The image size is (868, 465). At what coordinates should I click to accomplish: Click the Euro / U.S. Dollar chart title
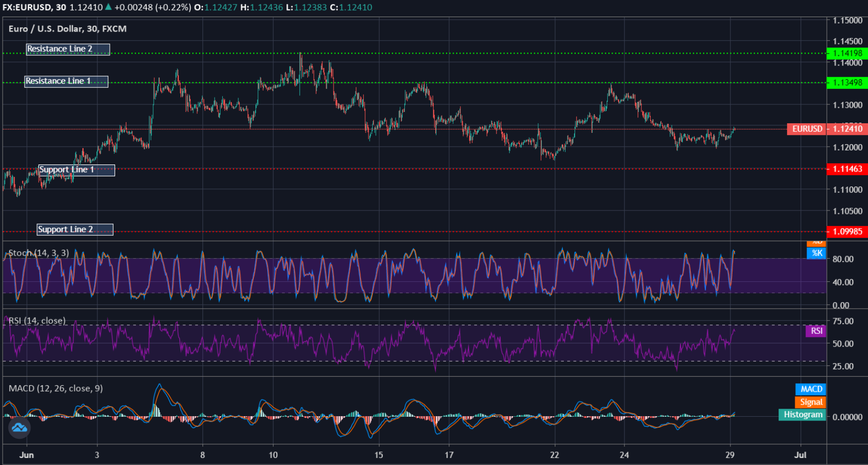tap(67, 29)
